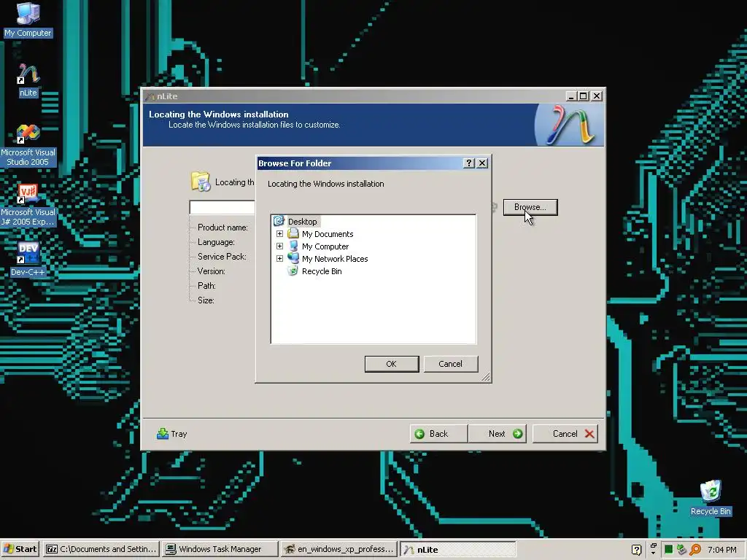The width and height of the screenshot is (747, 560).
Task: Click the Desktop icon in folder tree
Action: click(x=279, y=221)
